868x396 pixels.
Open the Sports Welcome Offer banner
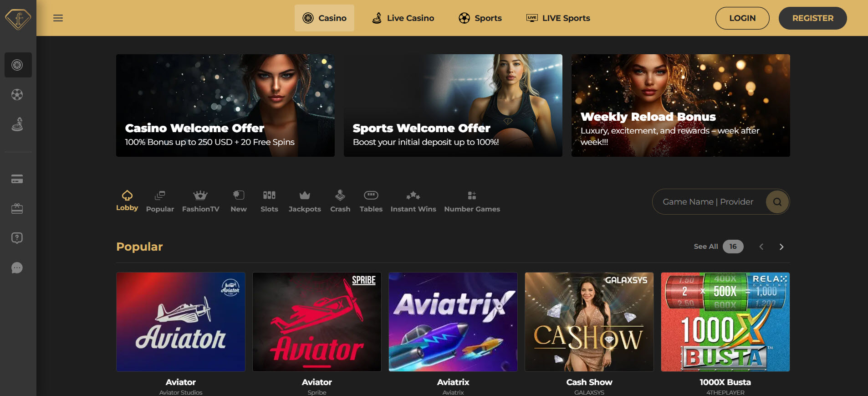point(453,106)
